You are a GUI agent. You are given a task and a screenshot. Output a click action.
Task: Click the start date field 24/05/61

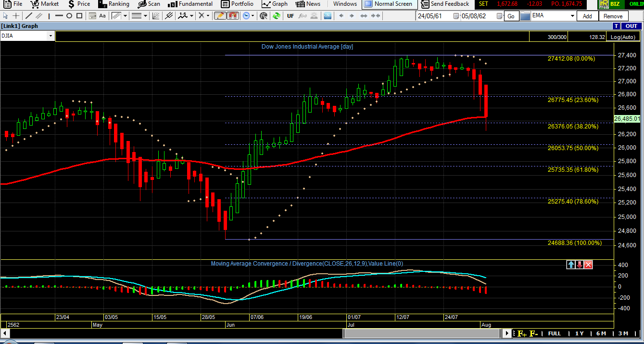[436, 16]
